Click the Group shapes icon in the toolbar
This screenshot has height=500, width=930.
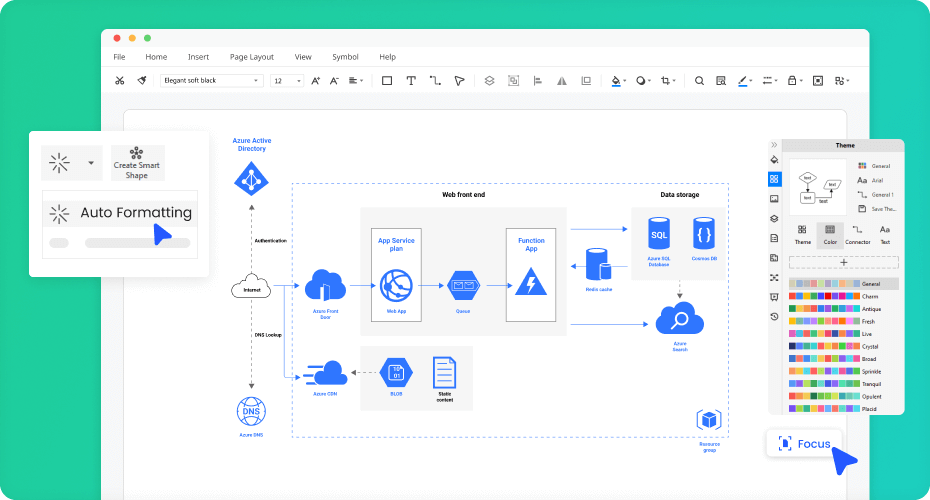tap(514, 81)
